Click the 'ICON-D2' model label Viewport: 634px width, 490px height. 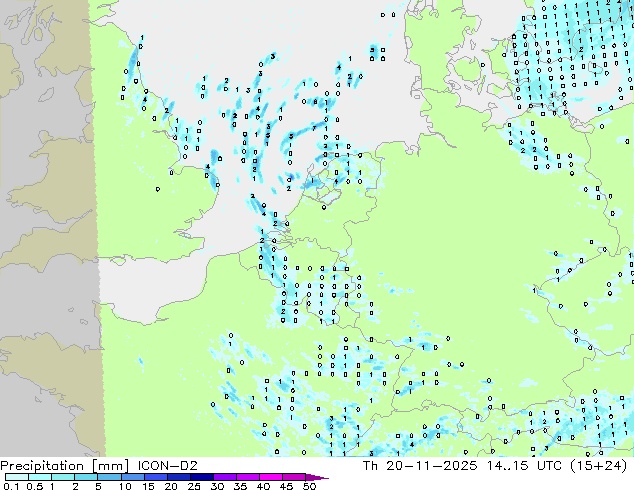167,466
